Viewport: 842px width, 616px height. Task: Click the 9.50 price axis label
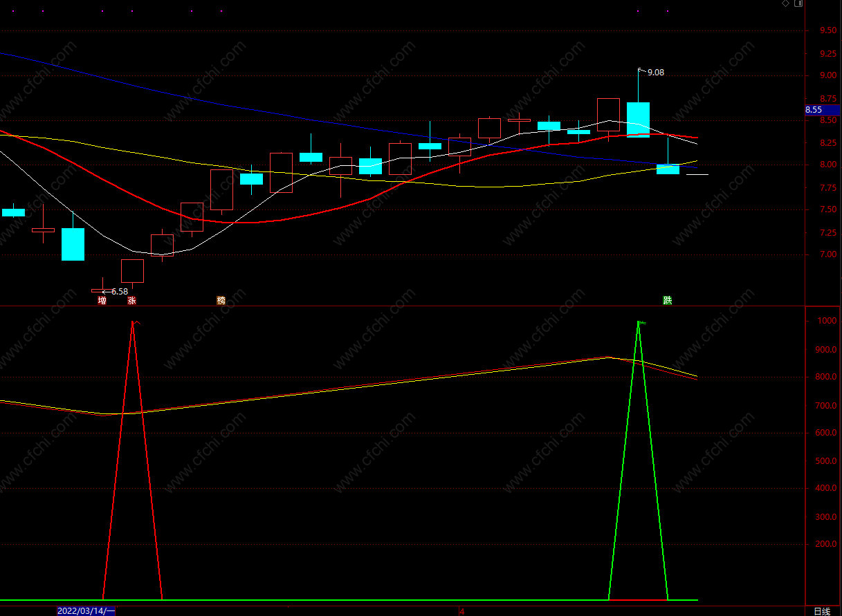[x=828, y=30]
